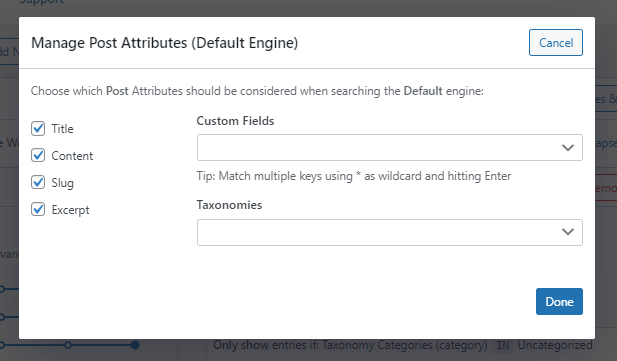Click the Title label text

pyautogui.click(x=63, y=129)
